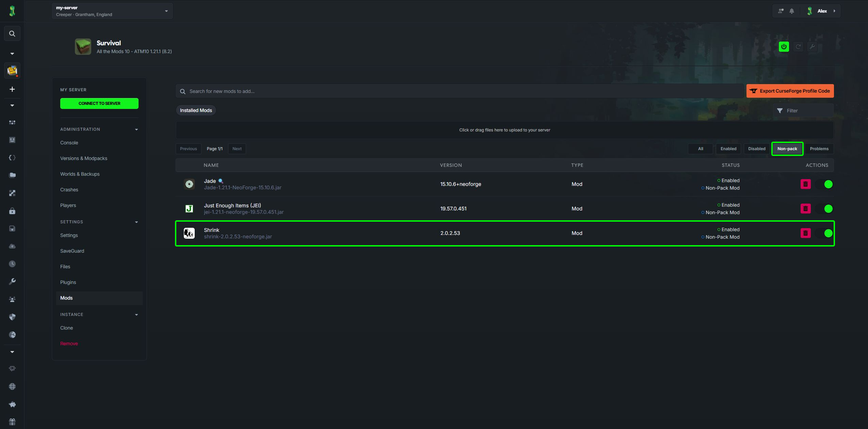The width and height of the screenshot is (868, 429).
Task: Delete Just Enough Items with trash icon
Action: [x=805, y=209]
